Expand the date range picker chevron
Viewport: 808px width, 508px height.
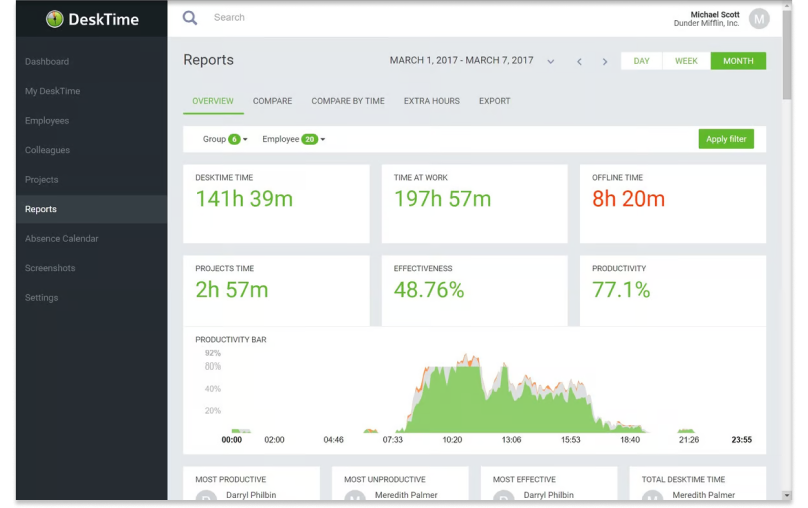coord(550,62)
